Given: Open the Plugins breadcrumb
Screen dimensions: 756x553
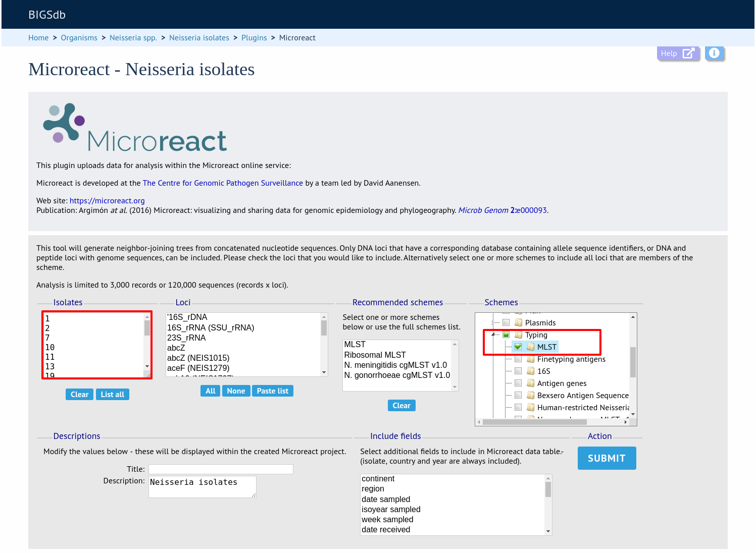Looking at the screenshot, I should click(254, 38).
